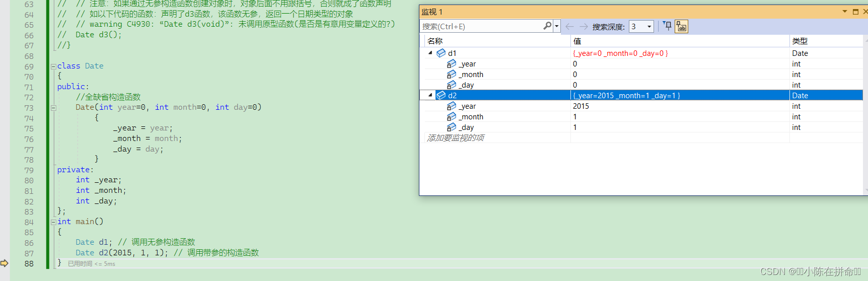
Task: Click the _day field icon under d2
Action: coord(452,127)
